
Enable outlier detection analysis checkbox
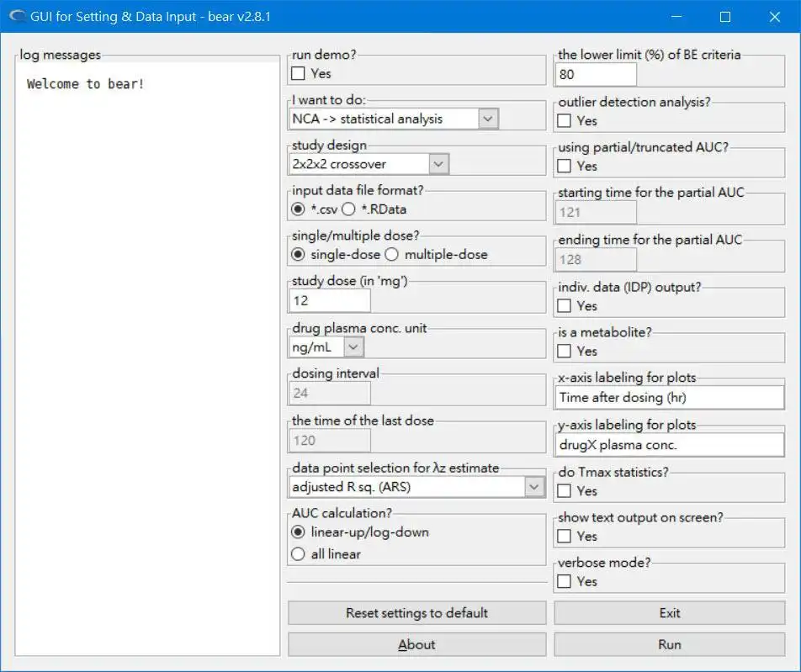point(564,120)
